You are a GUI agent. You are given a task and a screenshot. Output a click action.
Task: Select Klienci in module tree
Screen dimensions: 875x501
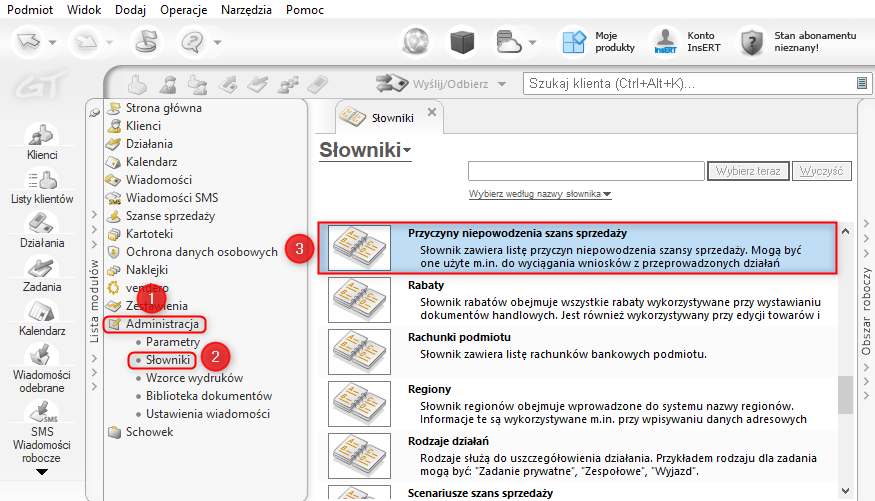coord(134,126)
